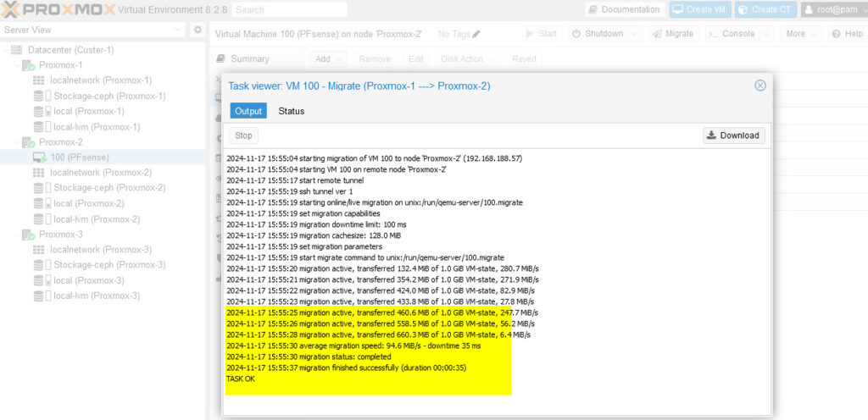Click the local-lvm (Proxmox-2) storage icon
Screen dimensions: 868x420
(x=42, y=218)
